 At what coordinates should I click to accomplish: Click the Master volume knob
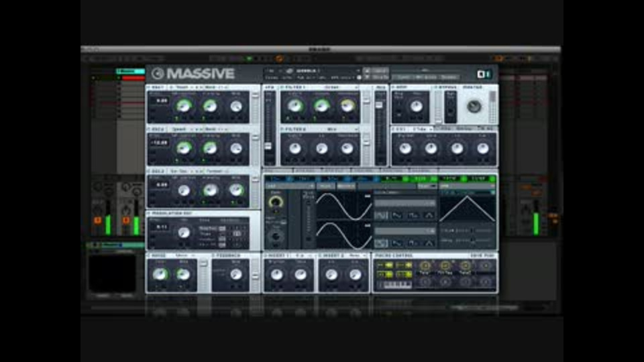click(x=474, y=107)
